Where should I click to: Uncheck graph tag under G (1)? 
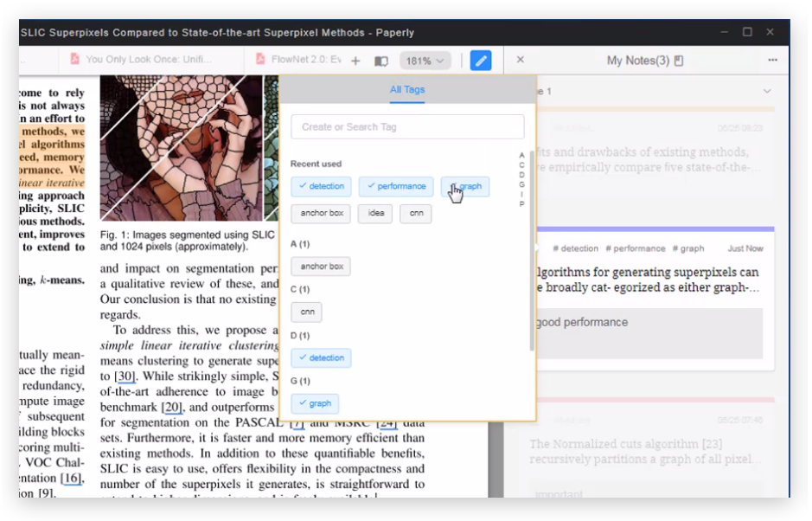315,404
